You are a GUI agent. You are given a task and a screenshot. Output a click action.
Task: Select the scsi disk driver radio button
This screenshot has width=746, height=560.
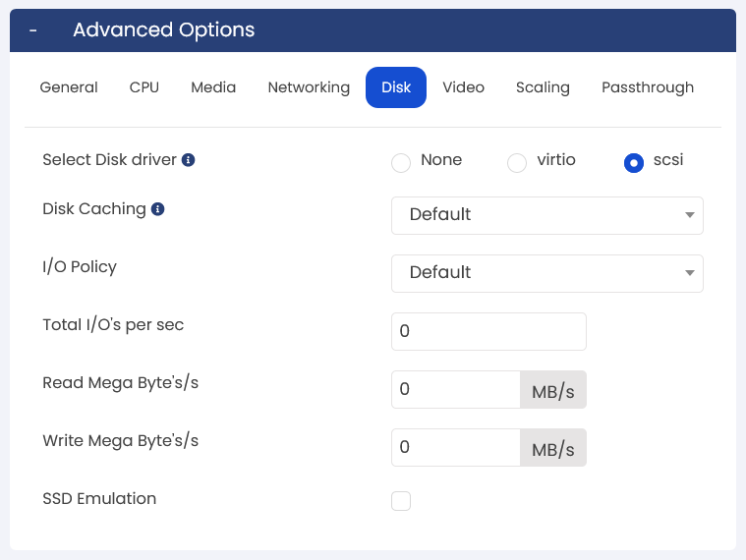tap(634, 163)
